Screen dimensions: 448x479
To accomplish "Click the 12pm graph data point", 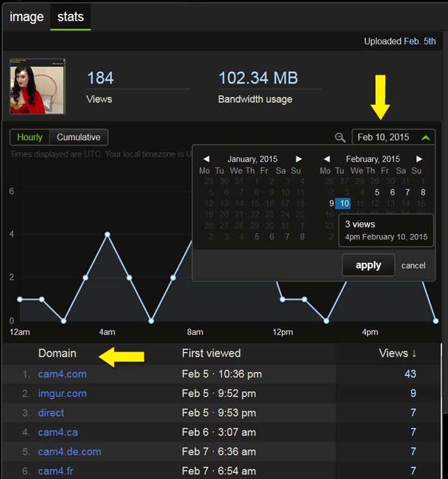I will 282,299.
